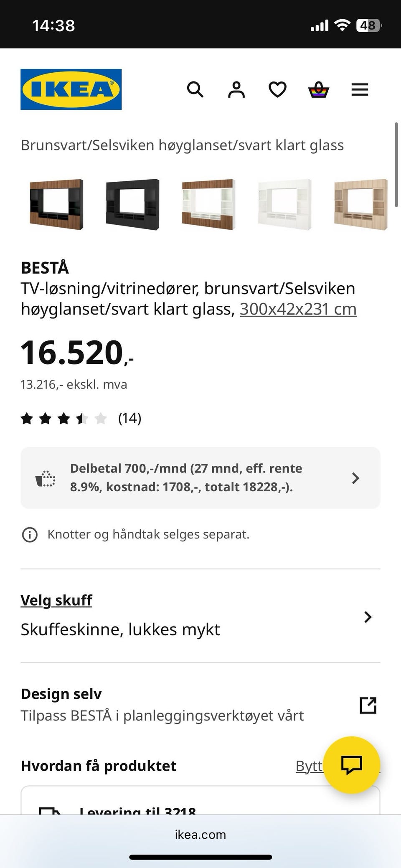The image size is (401, 868).
Task: Open the 300x42x231 cm dimensions link
Action: pos(298,309)
